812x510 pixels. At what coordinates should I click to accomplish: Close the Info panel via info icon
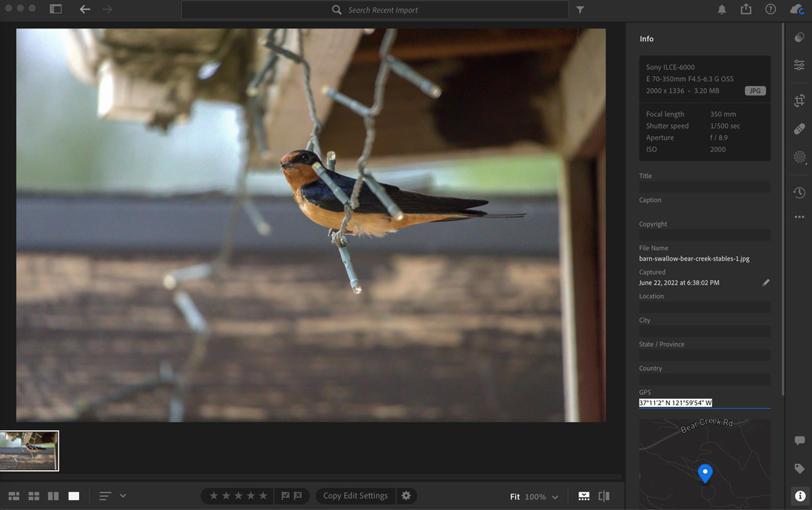click(x=799, y=496)
